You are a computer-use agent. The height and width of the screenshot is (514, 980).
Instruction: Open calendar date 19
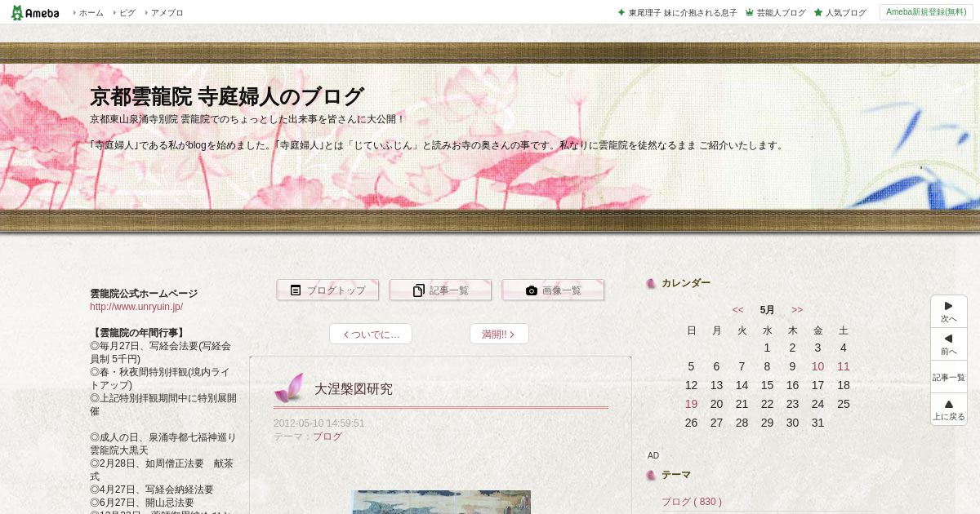pos(691,404)
